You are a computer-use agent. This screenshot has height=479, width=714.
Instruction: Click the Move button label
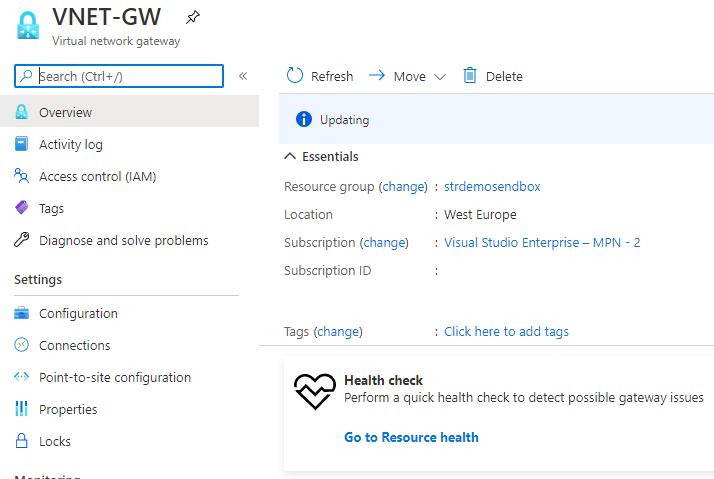(410, 76)
